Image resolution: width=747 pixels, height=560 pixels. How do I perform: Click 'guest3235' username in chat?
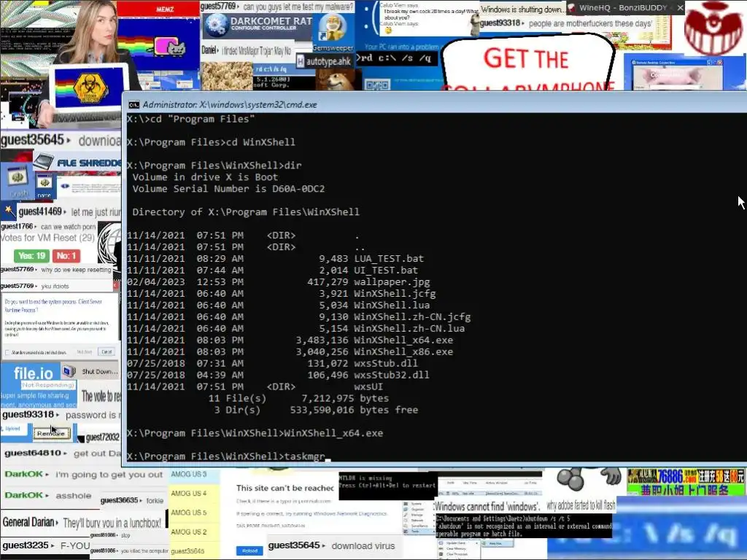26,545
